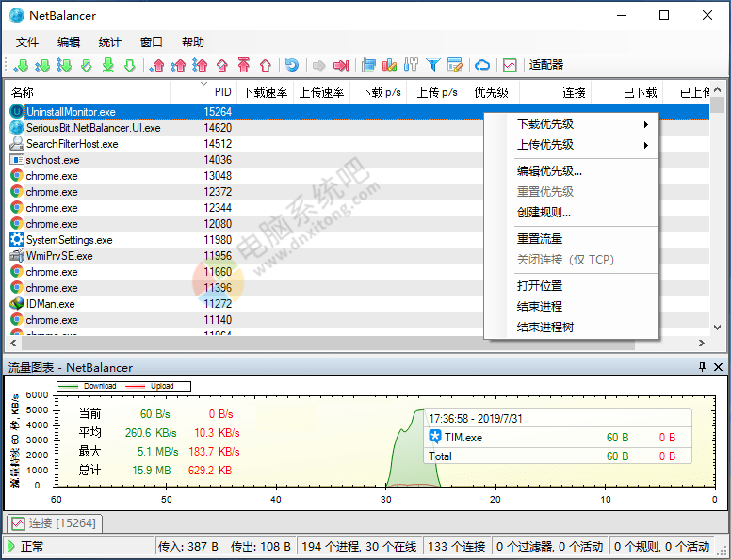731x560 pixels.
Task: Set high download priority with three-dot green arrow
Action: (x=64, y=65)
